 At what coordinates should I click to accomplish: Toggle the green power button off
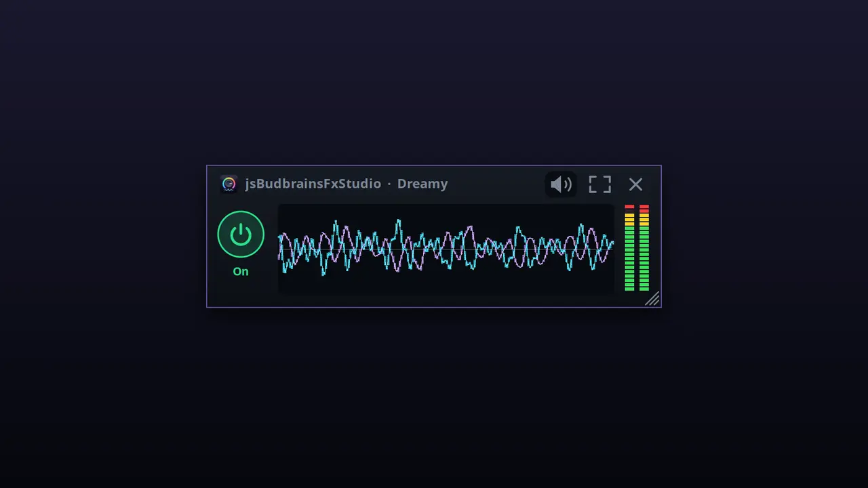tap(241, 235)
